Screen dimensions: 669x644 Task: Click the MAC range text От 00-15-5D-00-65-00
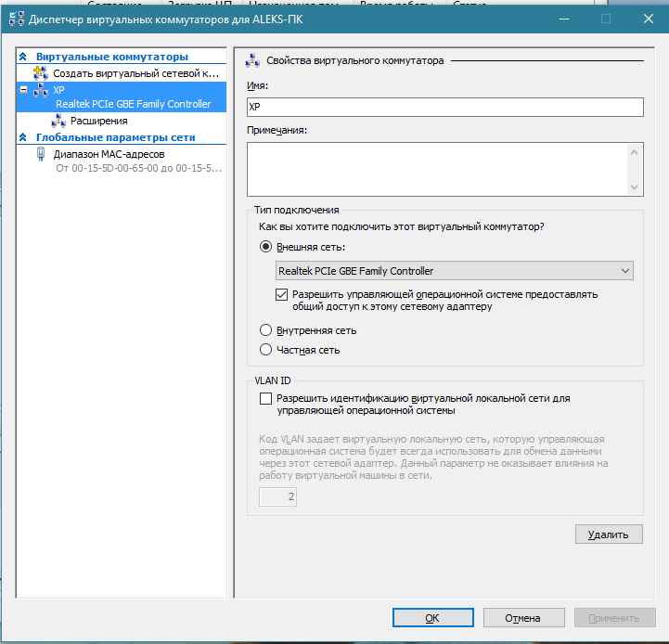[x=138, y=168]
